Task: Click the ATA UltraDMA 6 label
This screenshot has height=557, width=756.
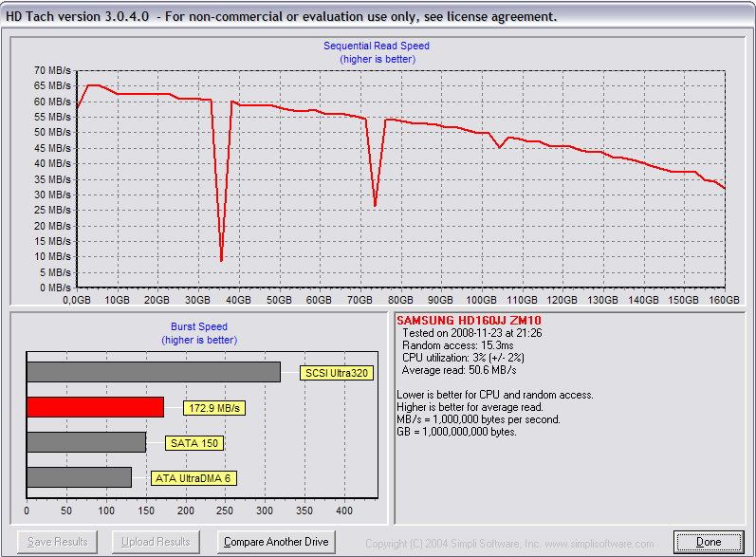Action: pos(194,478)
